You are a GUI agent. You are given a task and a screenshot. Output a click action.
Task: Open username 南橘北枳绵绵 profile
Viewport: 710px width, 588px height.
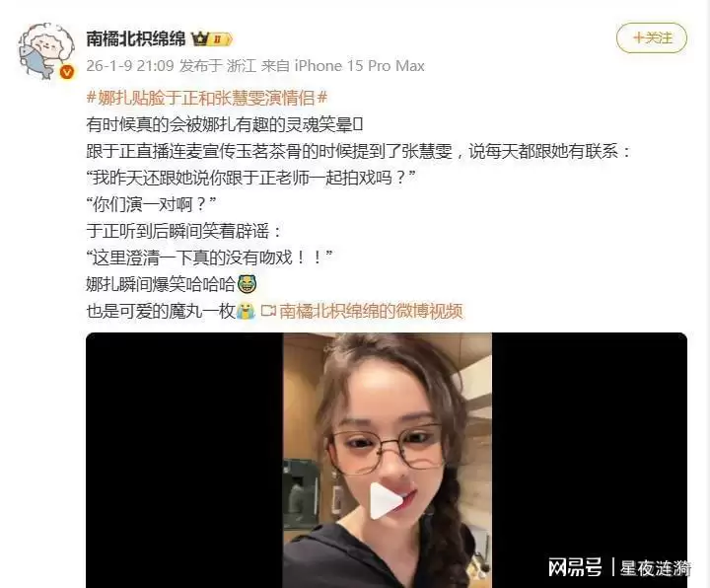point(136,38)
